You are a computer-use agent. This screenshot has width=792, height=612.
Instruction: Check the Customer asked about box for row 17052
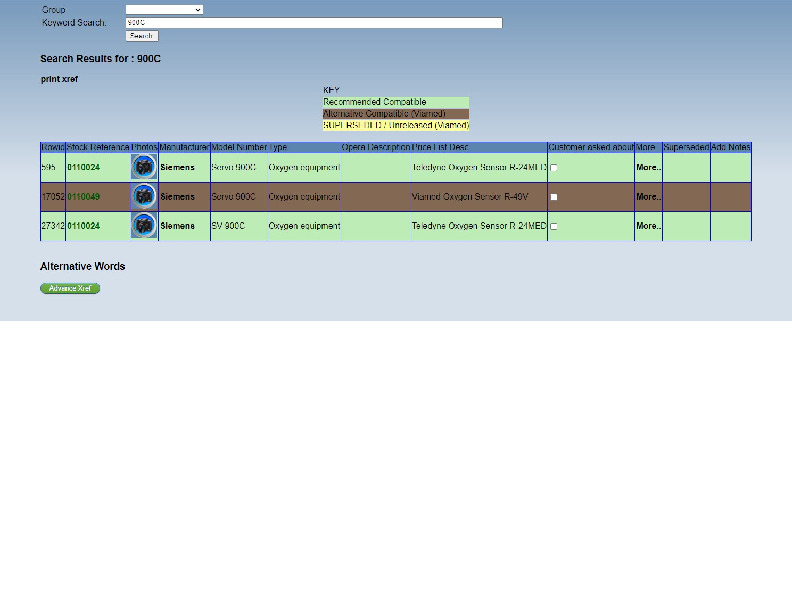[554, 197]
